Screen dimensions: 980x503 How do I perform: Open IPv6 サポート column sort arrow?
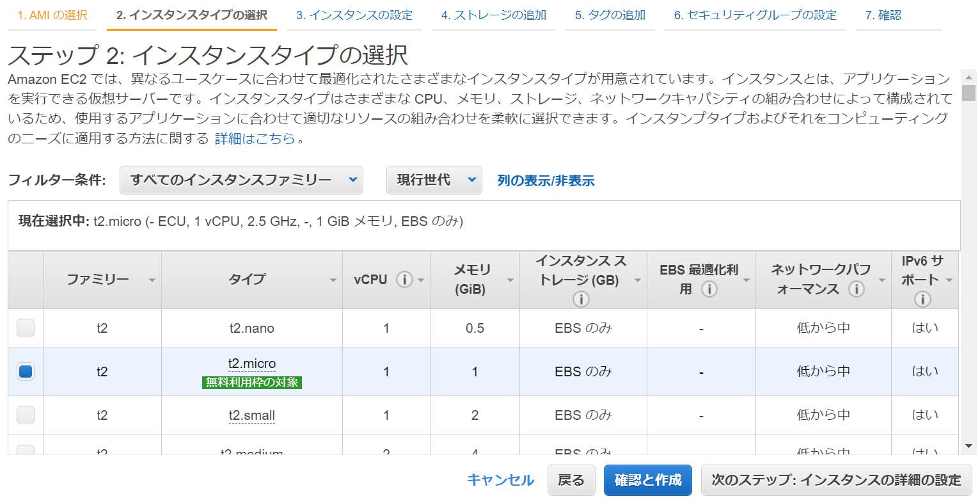(949, 280)
